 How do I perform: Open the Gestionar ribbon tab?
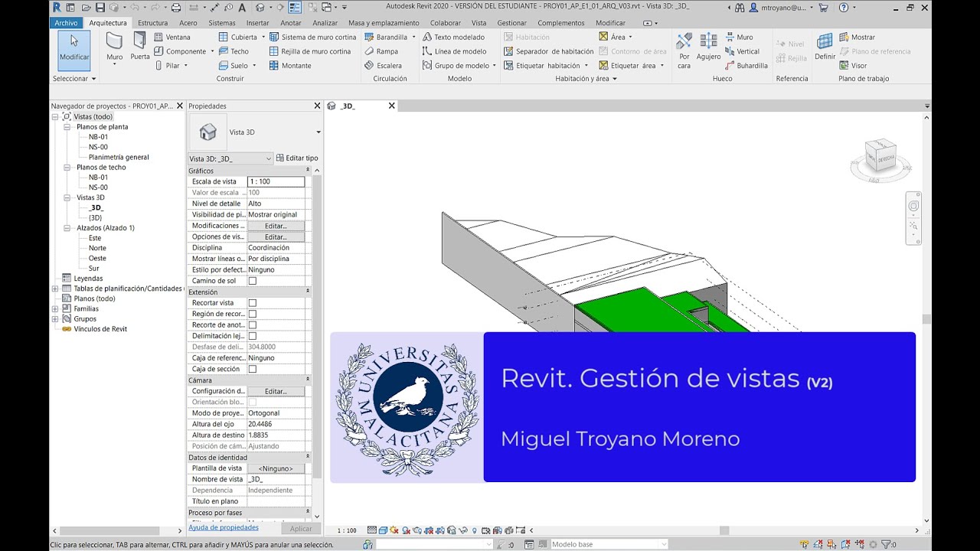tap(512, 23)
